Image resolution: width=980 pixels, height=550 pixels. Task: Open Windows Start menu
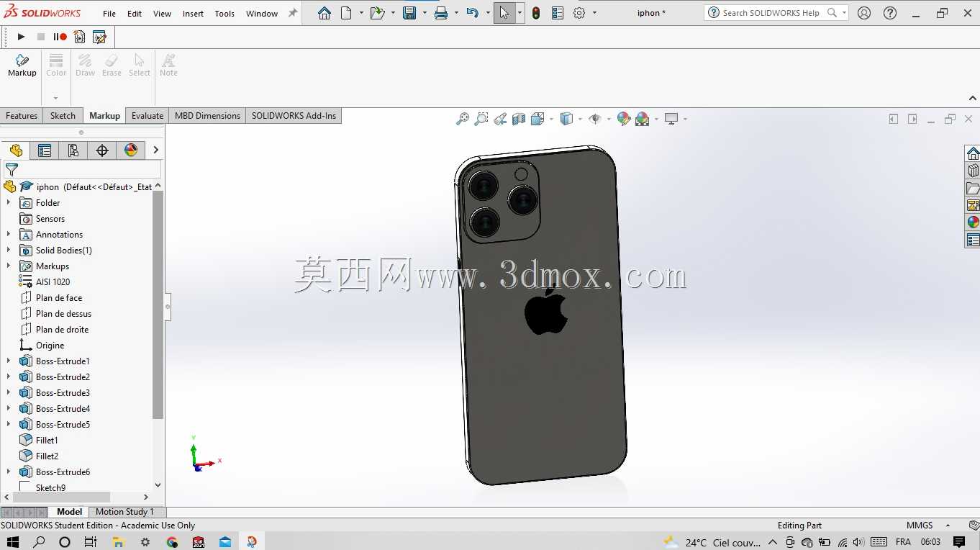[12, 542]
